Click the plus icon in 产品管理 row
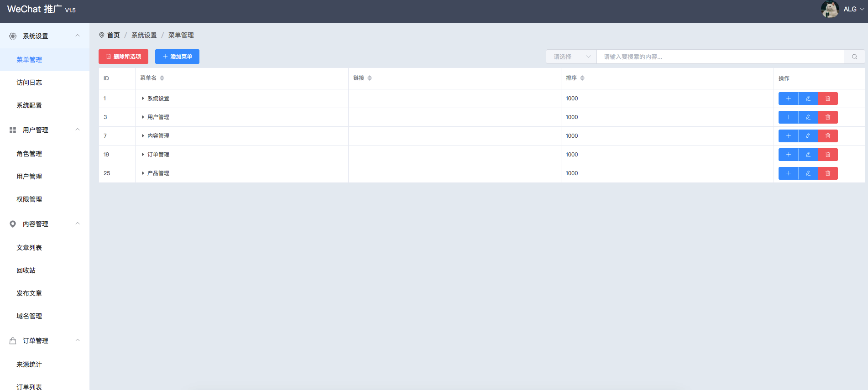The height and width of the screenshot is (390, 868). click(x=788, y=173)
